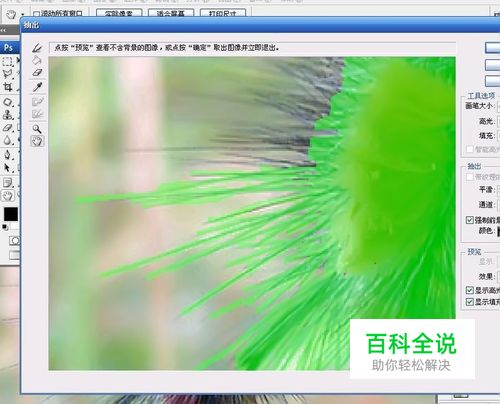Pick the Notes tool in Photoshop toolbar
Viewport: 500px width, 404px height.
pyautogui.click(x=7, y=182)
